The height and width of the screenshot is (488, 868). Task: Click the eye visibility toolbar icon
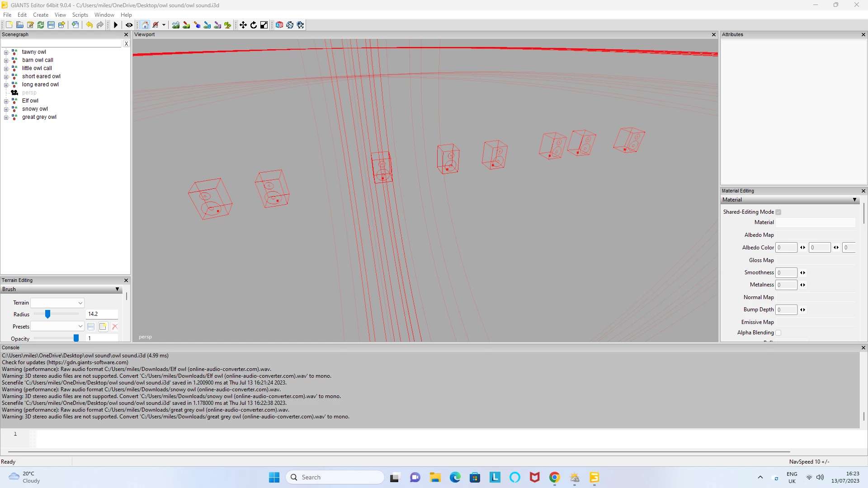coord(129,25)
